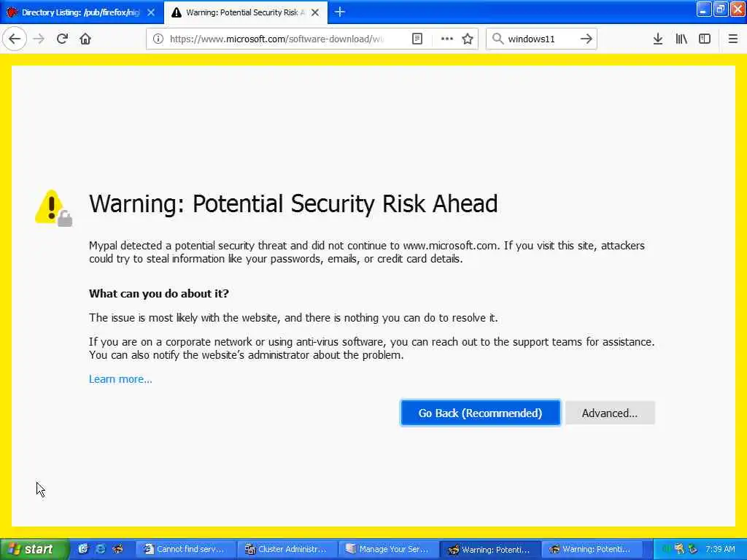This screenshot has height=560, width=747.
Task: Click the Warning: Potential Security Risk Ahead heading
Action: pyautogui.click(x=293, y=204)
